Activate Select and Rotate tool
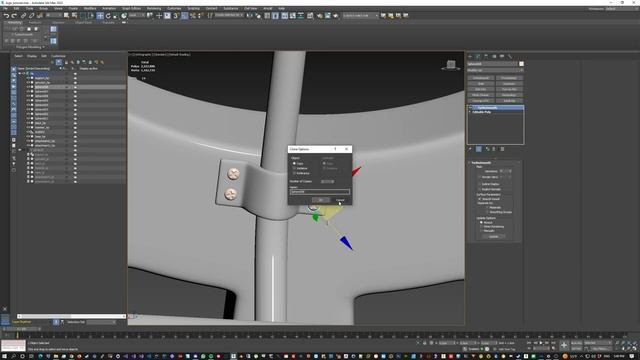Viewport: 640px width, 360px height. 108,16
